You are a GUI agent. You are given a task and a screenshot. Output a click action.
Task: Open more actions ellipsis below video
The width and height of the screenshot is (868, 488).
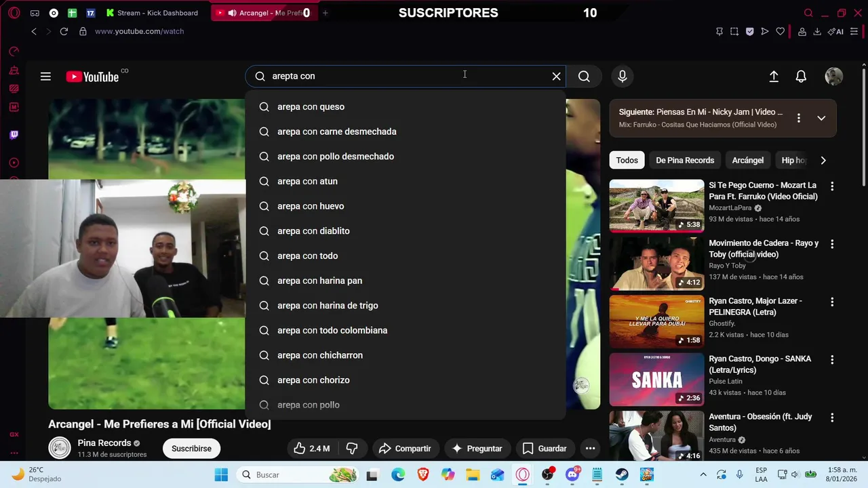pyautogui.click(x=590, y=449)
